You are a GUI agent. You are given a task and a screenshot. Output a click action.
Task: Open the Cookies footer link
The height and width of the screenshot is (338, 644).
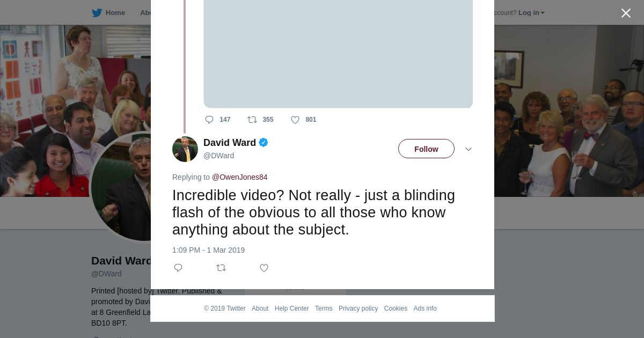point(396,308)
